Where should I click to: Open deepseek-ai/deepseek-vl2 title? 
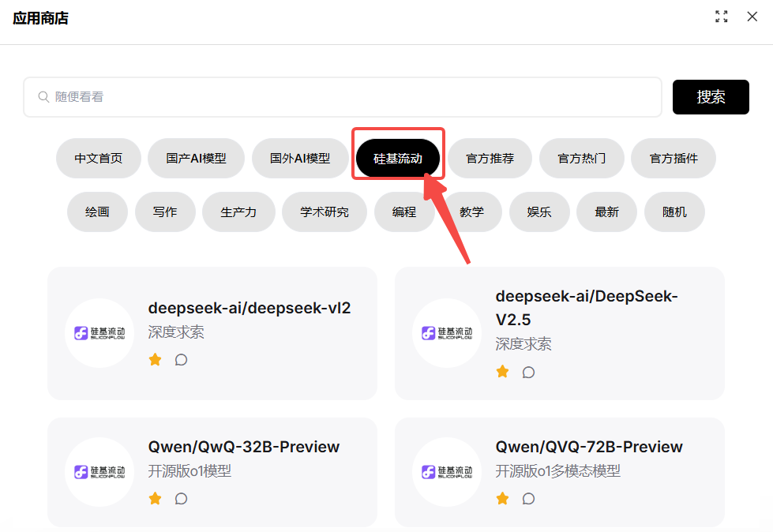250,308
